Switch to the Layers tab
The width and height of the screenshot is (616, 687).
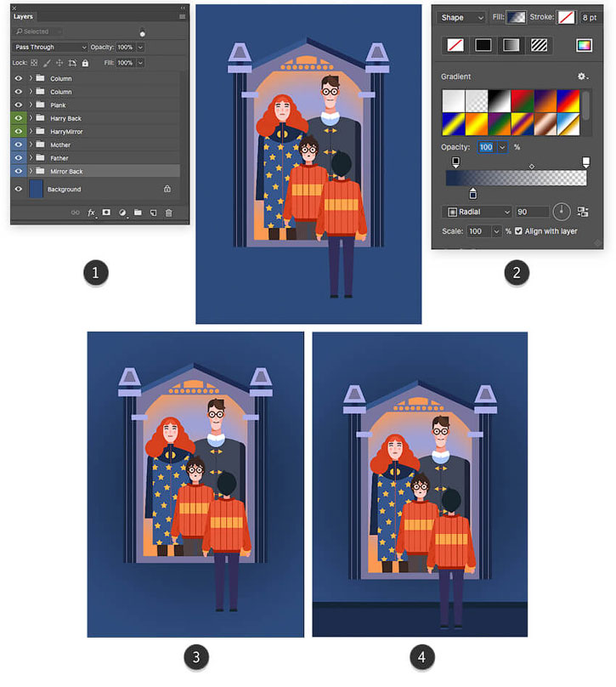point(23,17)
